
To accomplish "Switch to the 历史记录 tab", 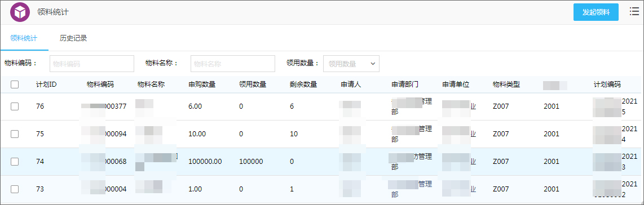I will [x=73, y=38].
